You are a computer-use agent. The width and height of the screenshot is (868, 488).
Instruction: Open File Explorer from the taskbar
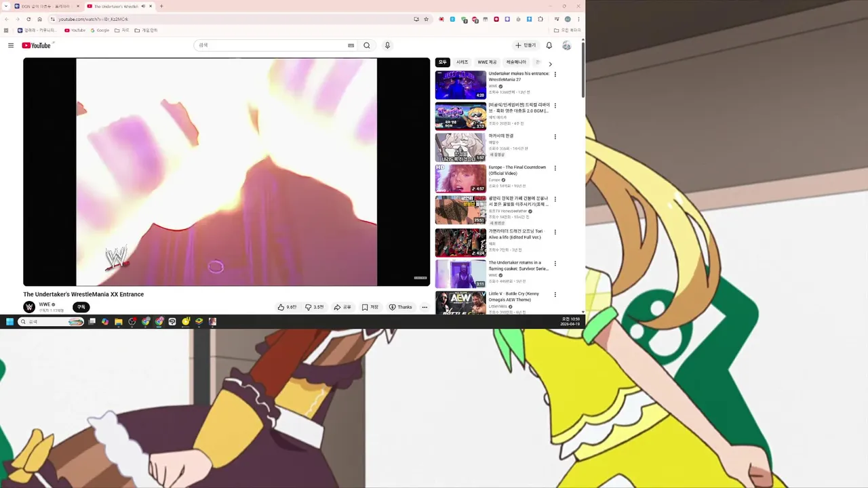[119, 322]
